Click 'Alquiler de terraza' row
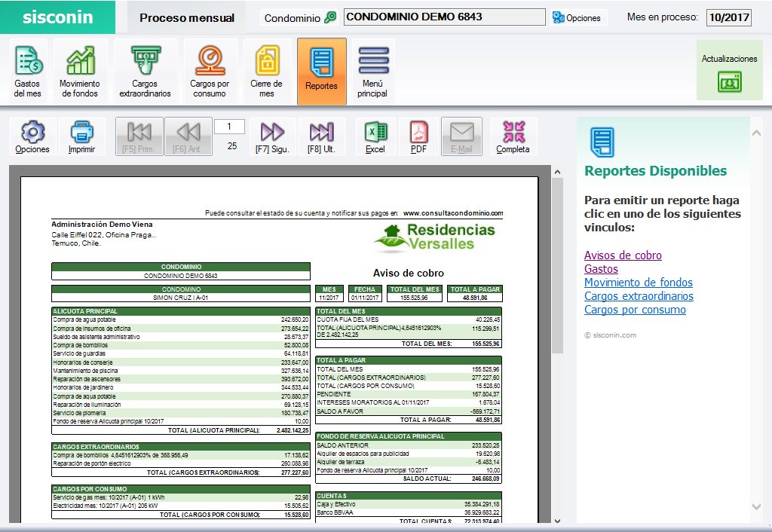The width and height of the screenshot is (772, 532). click(x=408, y=462)
